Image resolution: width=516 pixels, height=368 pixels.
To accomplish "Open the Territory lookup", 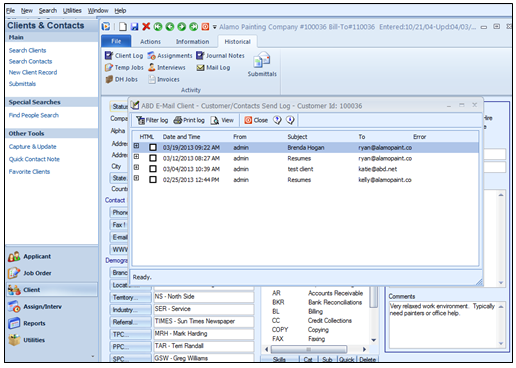I will [x=130, y=297].
